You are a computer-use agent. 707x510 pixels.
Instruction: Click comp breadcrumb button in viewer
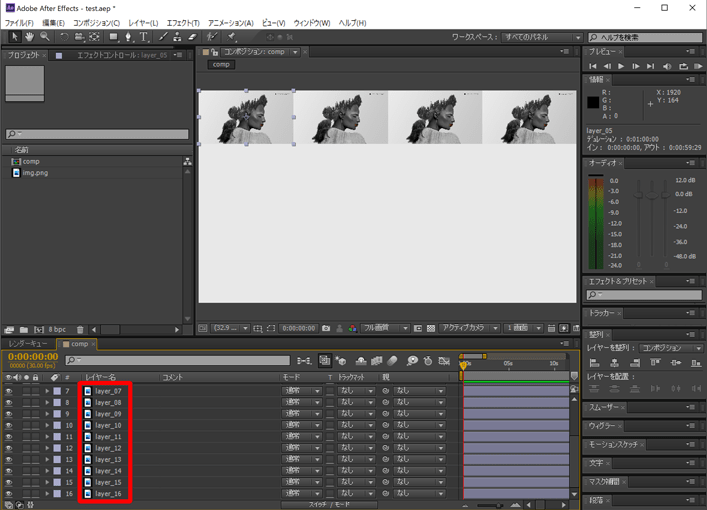(221, 64)
